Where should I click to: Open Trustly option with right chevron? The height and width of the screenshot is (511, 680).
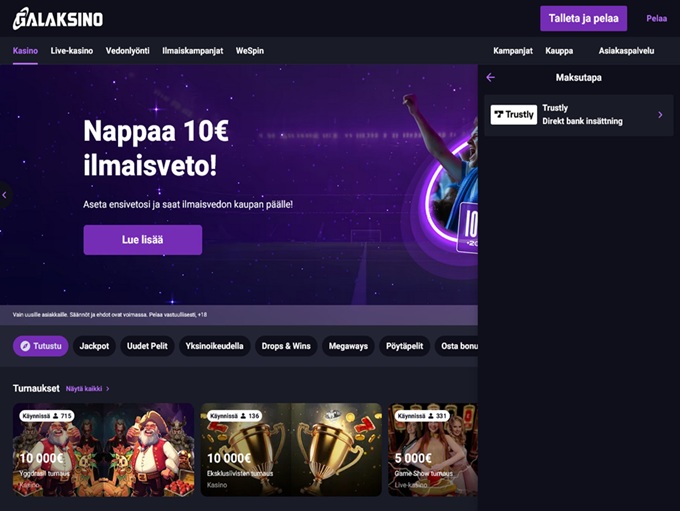(660, 115)
